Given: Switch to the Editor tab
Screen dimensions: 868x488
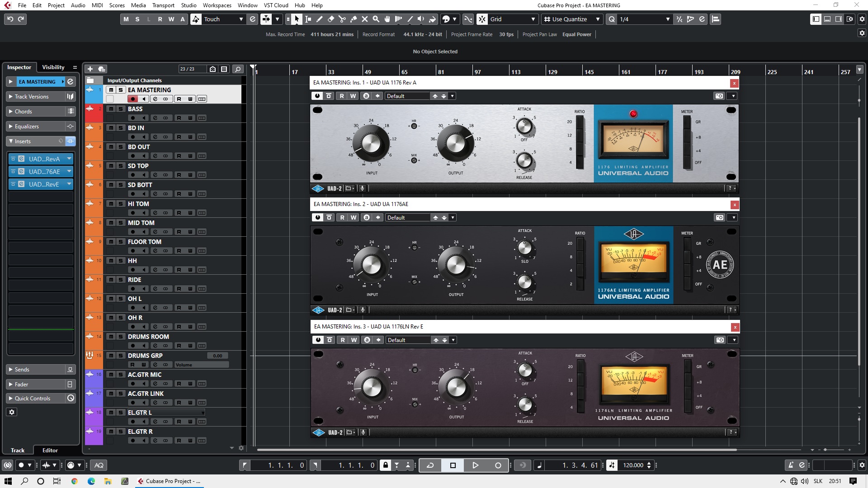Looking at the screenshot, I should tap(50, 450).
